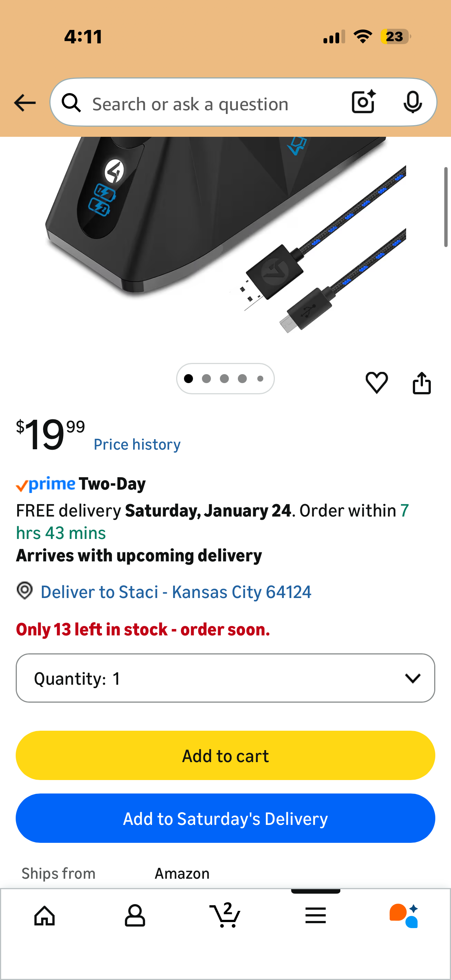
Task: Open the hamburger menu
Action: click(x=316, y=915)
